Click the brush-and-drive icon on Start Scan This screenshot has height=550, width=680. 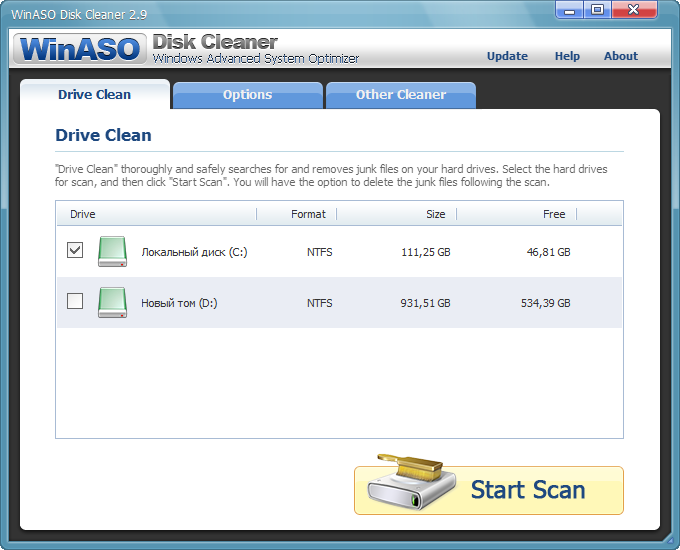click(411, 482)
